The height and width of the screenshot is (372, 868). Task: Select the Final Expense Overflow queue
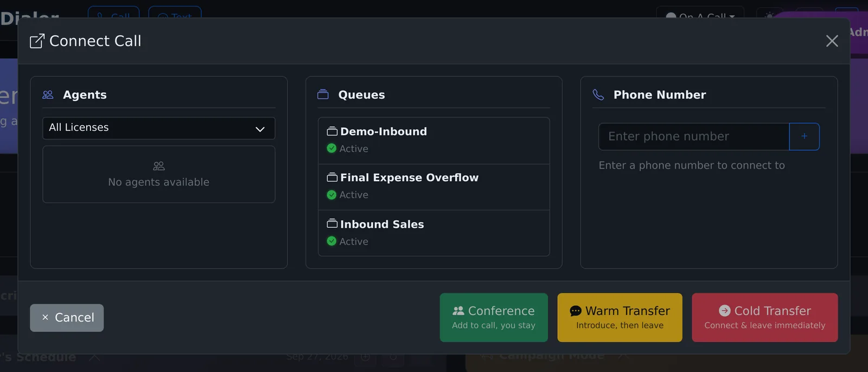(x=434, y=187)
